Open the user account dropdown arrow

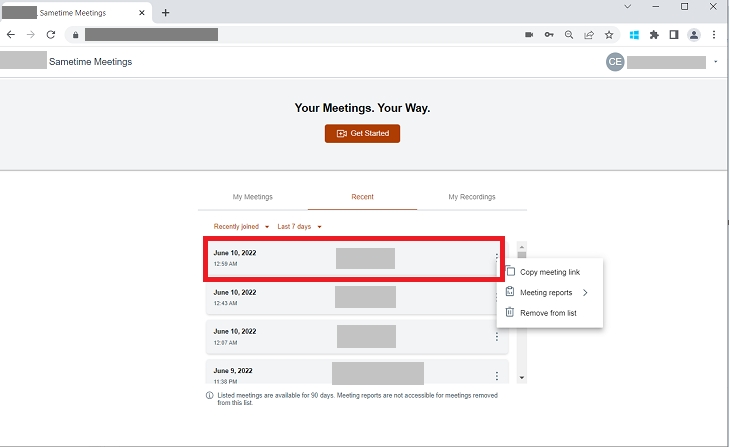(716, 62)
